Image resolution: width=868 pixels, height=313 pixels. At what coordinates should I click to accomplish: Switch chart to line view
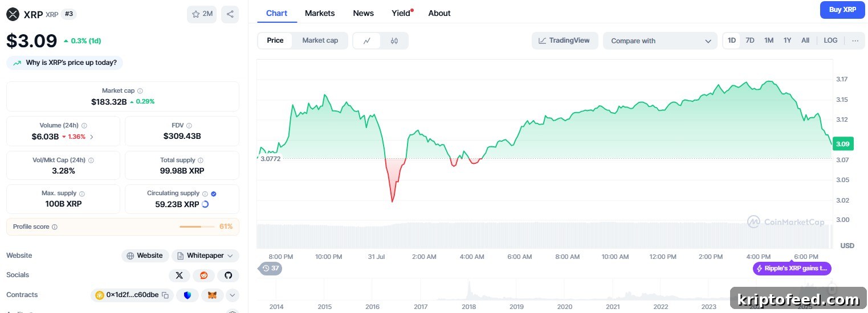coord(367,40)
